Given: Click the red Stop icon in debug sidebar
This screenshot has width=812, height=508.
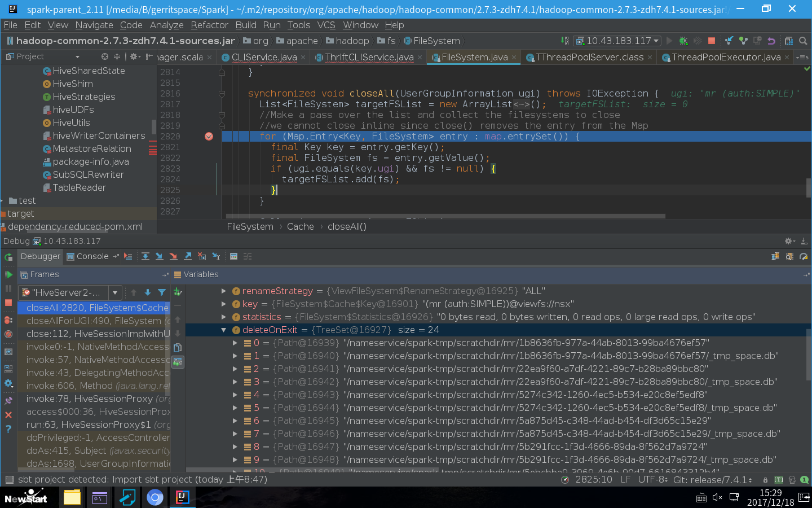Looking at the screenshot, I should (x=8, y=303).
